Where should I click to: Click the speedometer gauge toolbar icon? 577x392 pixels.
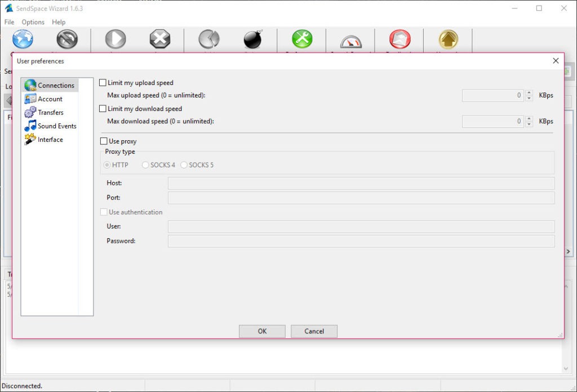tap(350, 42)
